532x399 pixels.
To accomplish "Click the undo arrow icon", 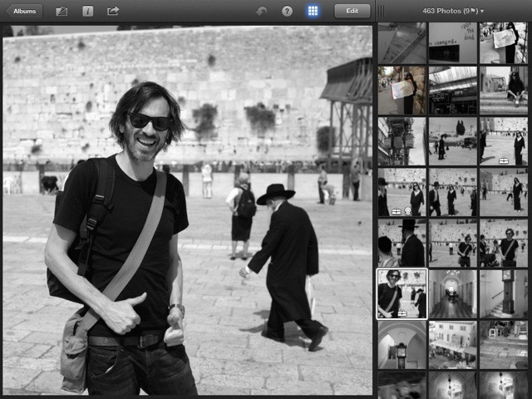I will coord(262,11).
